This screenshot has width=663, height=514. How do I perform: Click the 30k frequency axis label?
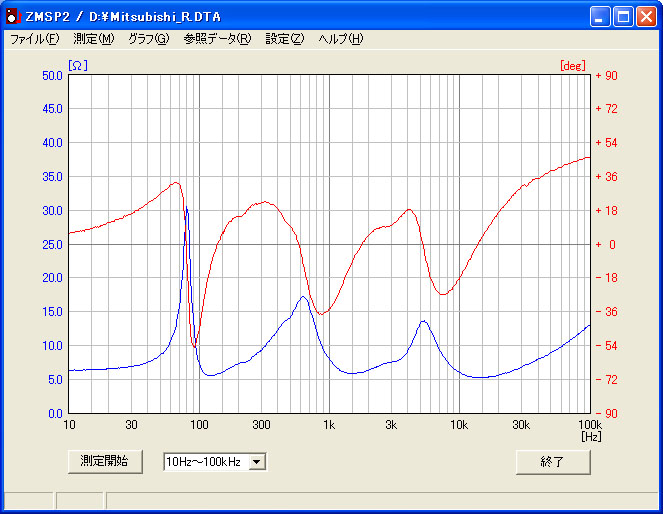pos(521,425)
